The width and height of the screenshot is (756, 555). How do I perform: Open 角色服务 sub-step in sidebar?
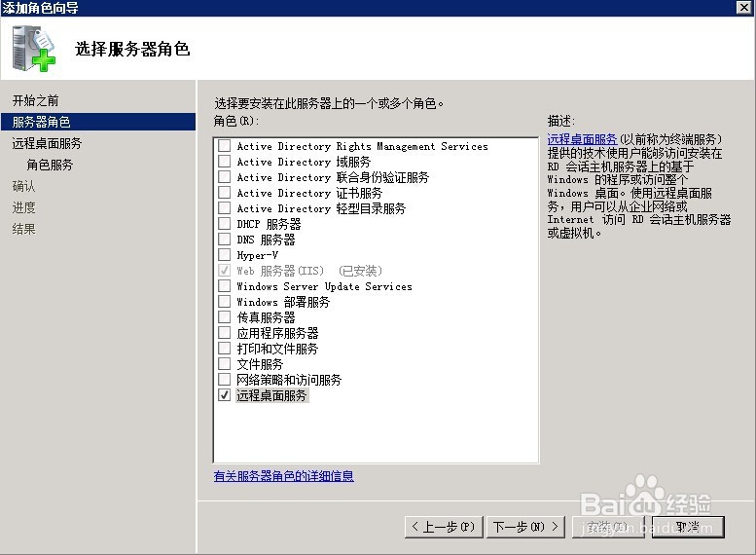tap(50, 165)
